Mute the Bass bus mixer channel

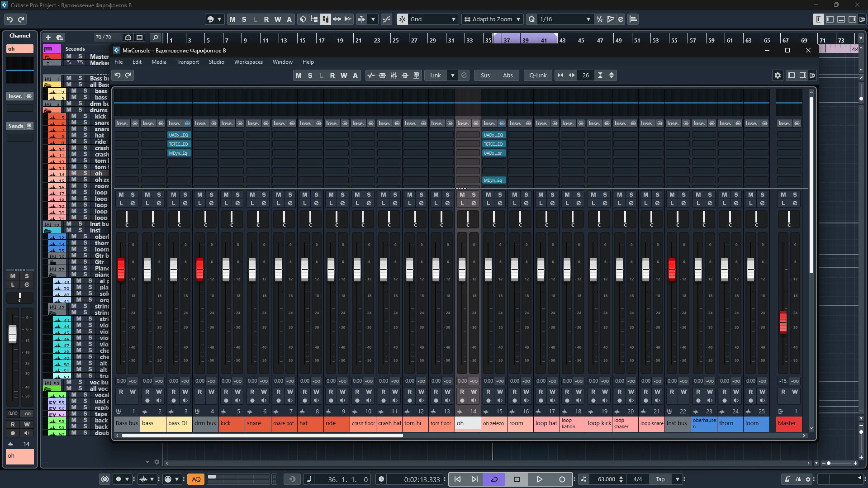(x=121, y=194)
